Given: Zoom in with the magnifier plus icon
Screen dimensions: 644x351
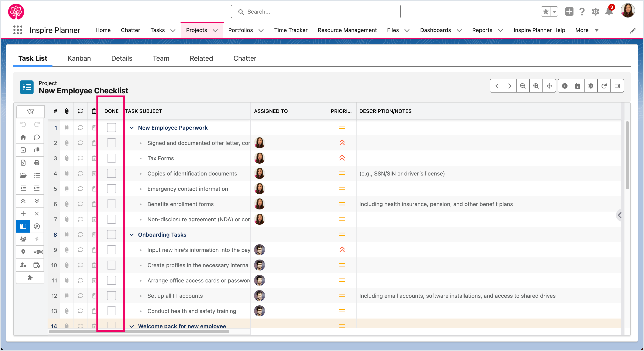Looking at the screenshot, I should [x=536, y=86].
